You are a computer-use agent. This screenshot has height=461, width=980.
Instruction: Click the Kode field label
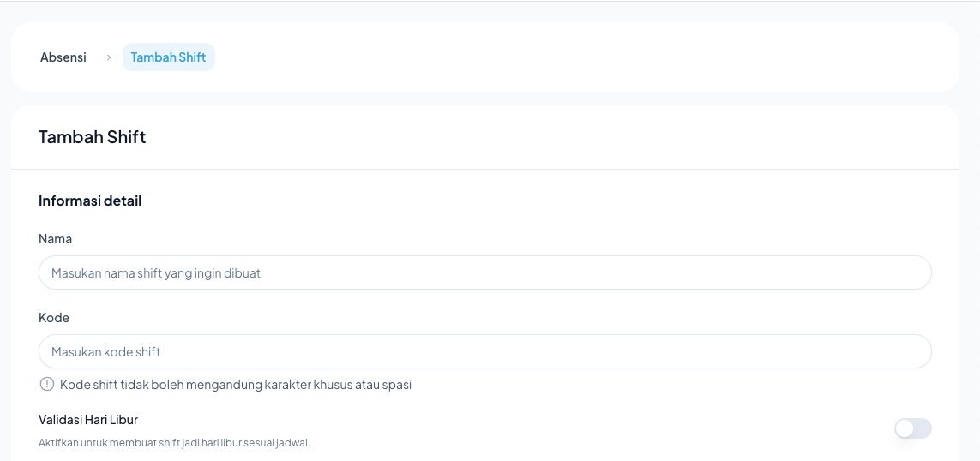(54, 318)
